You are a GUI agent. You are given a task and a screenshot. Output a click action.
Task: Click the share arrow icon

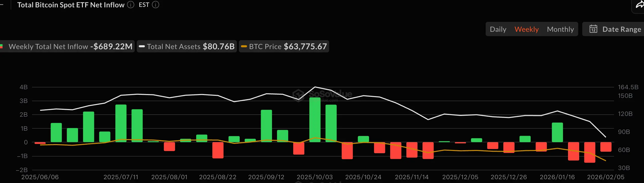click(x=639, y=5)
